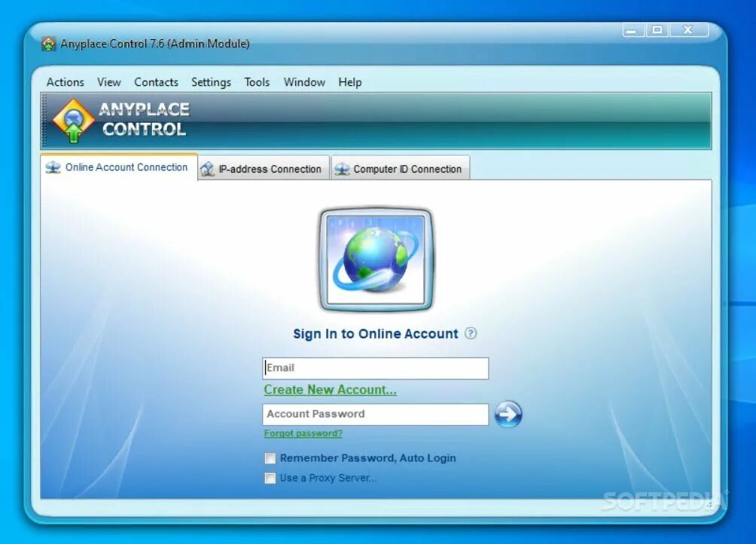Image resolution: width=756 pixels, height=544 pixels.
Task: Enable Use a Proxy Server checkbox
Action: coord(270,478)
